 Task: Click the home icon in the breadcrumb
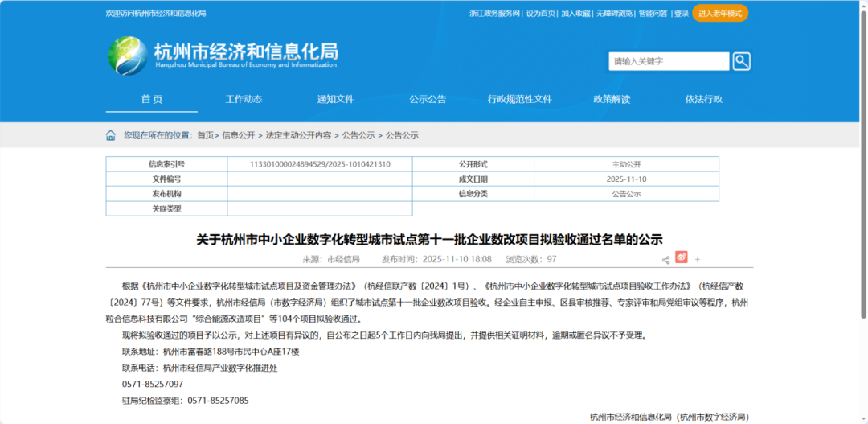(111, 135)
